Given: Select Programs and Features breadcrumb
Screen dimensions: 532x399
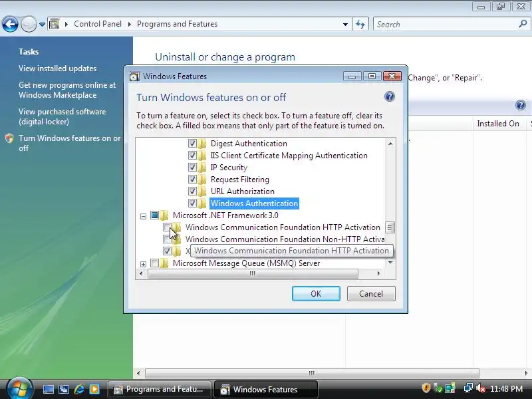Looking at the screenshot, I should (x=177, y=24).
